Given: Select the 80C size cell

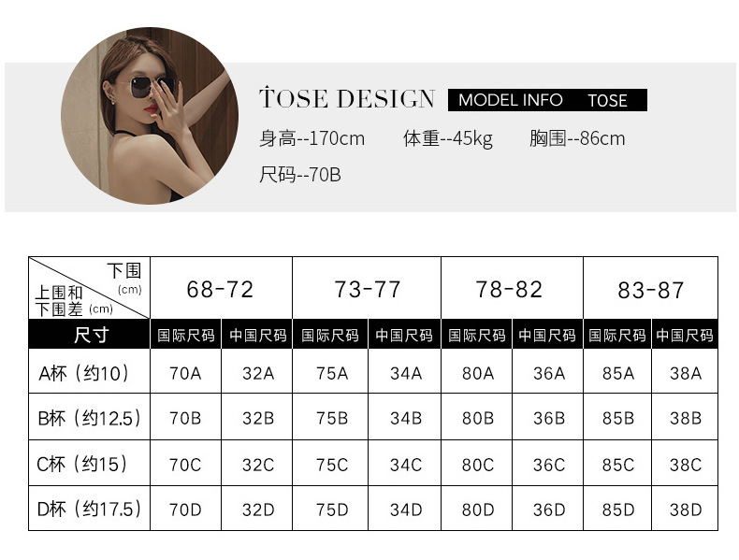Looking at the screenshot, I should [x=477, y=465].
